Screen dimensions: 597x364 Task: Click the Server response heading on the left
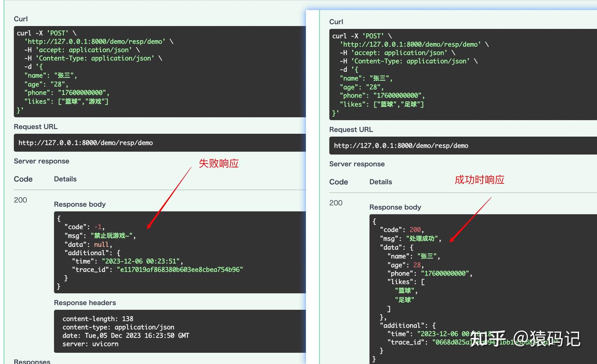(x=41, y=161)
